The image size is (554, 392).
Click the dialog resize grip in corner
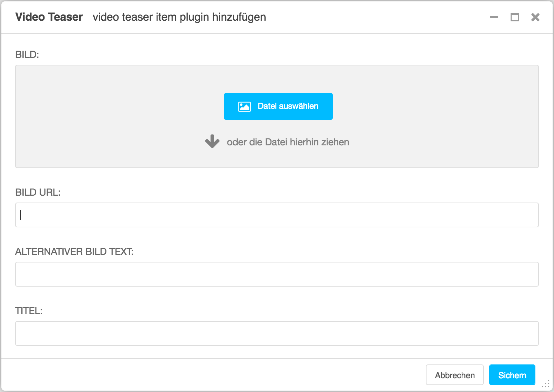tap(546, 384)
